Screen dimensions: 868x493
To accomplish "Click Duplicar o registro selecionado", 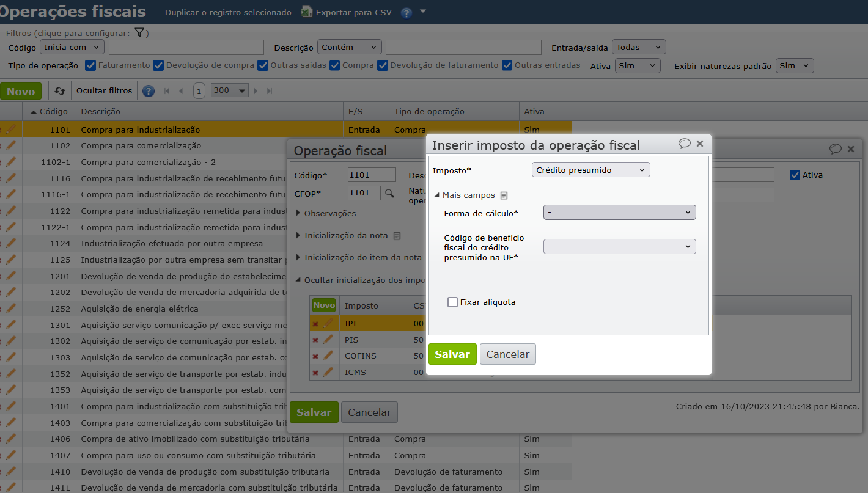I will tap(228, 12).
